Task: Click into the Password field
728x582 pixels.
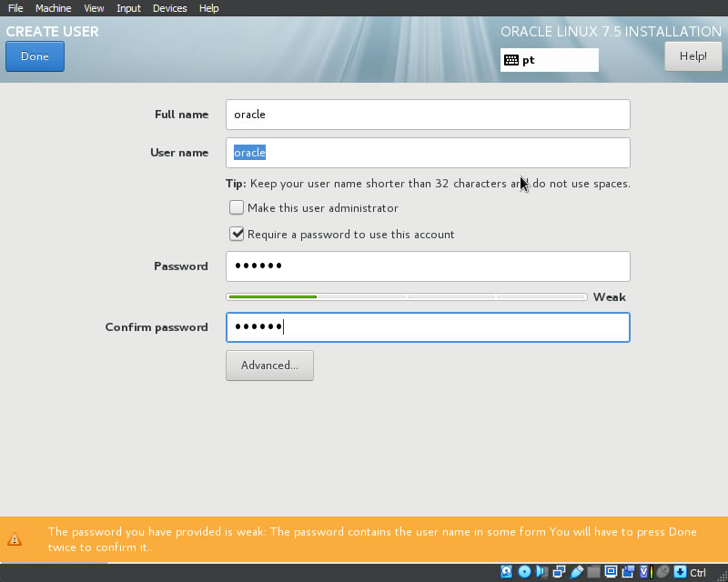Action: click(x=428, y=266)
